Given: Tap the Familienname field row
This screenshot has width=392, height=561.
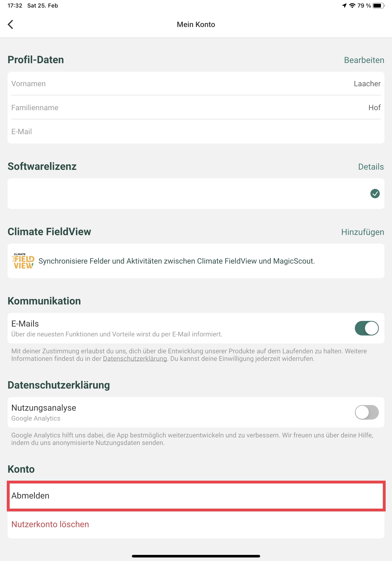Looking at the screenshot, I should 196,108.
